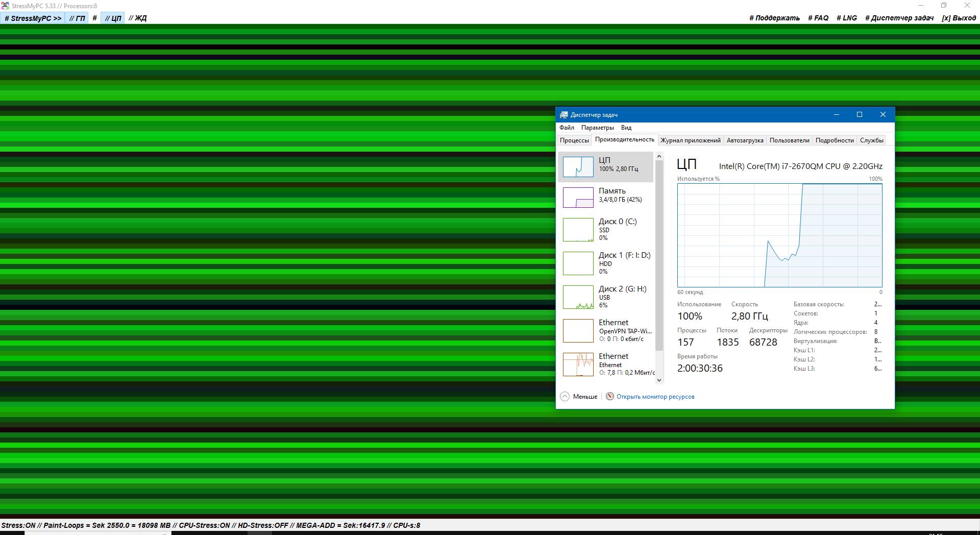Open the # LNG language menu
This screenshot has height=535, width=980.
[x=847, y=18]
